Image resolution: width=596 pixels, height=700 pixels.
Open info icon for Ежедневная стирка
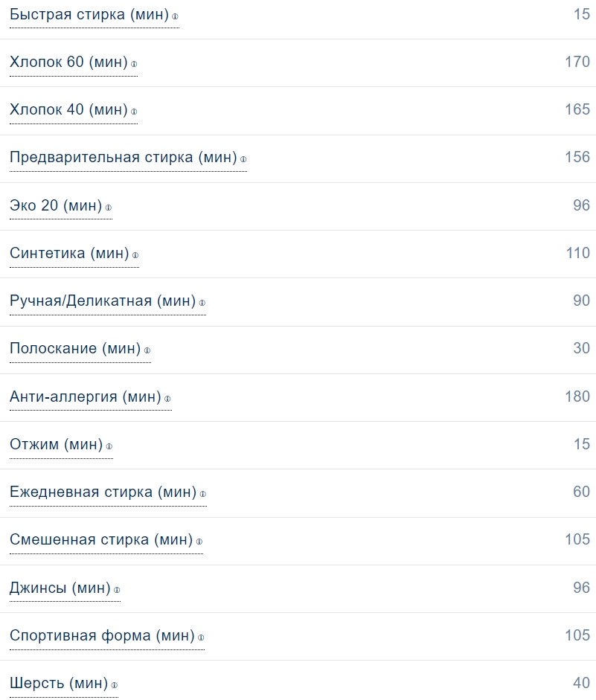[x=203, y=494]
